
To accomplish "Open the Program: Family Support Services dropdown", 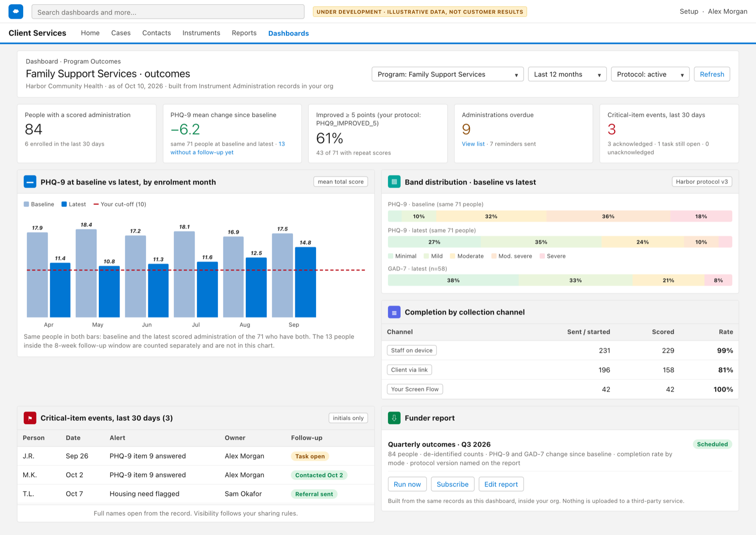I will point(447,74).
